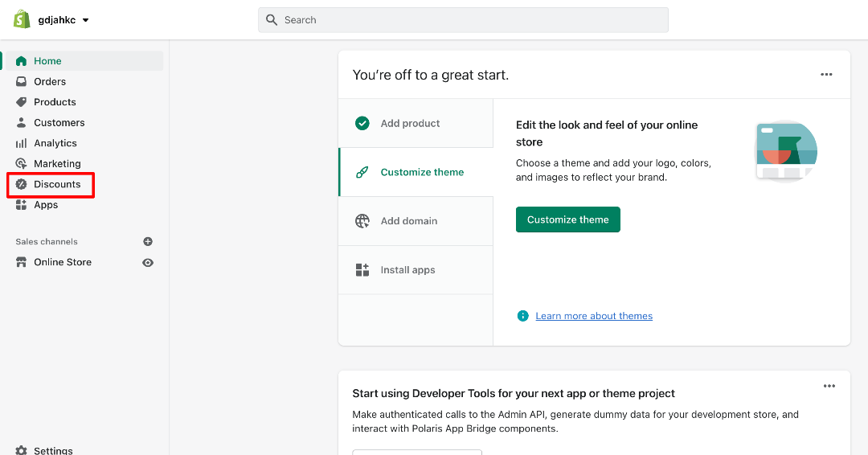Click the Online Store storefront icon
868x455 pixels.
click(21, 262)
